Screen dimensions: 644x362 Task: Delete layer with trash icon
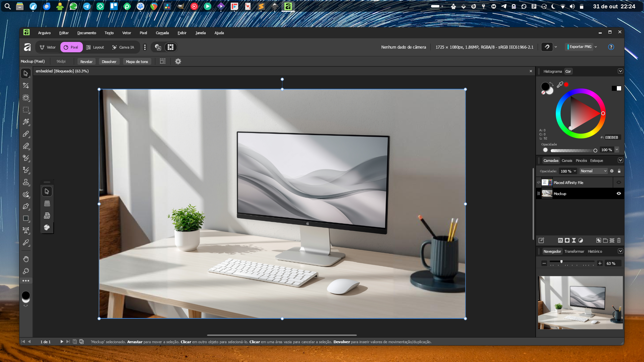(619, 240)
